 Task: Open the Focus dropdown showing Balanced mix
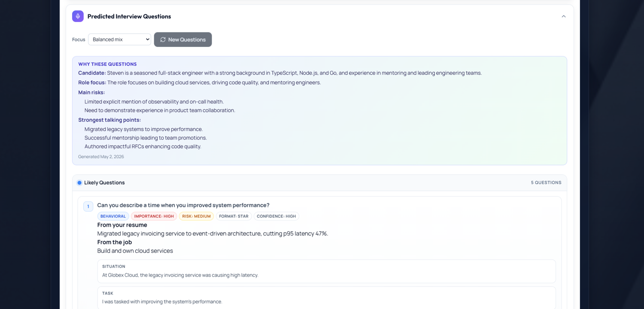click(119, 39)
